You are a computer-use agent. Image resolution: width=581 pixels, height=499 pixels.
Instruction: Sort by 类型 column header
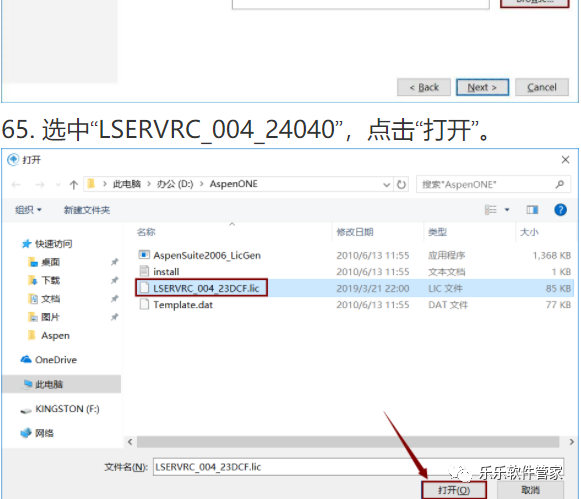click(x=437, y=232)
